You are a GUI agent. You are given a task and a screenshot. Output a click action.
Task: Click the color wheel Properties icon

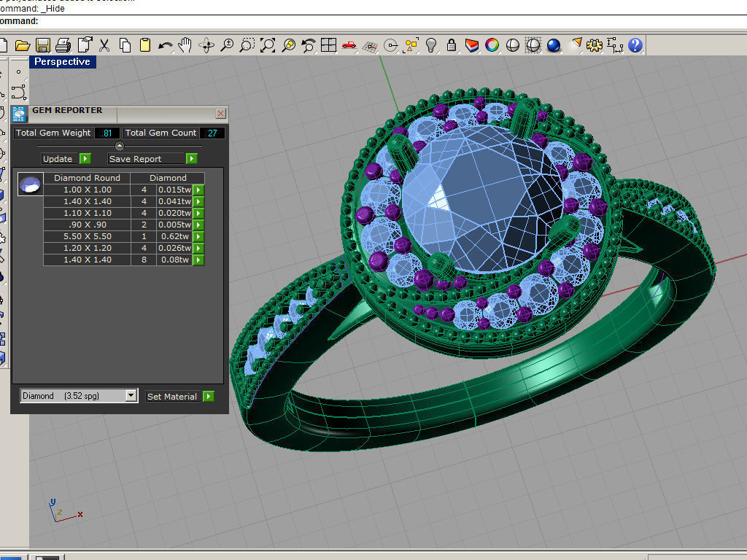(492, 45)
